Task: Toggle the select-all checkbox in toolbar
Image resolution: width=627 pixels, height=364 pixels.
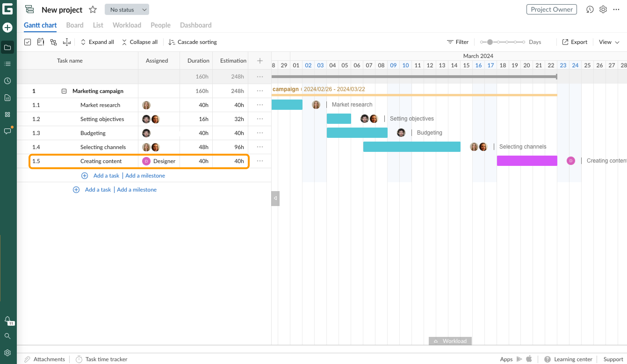Action: (28, 42)
